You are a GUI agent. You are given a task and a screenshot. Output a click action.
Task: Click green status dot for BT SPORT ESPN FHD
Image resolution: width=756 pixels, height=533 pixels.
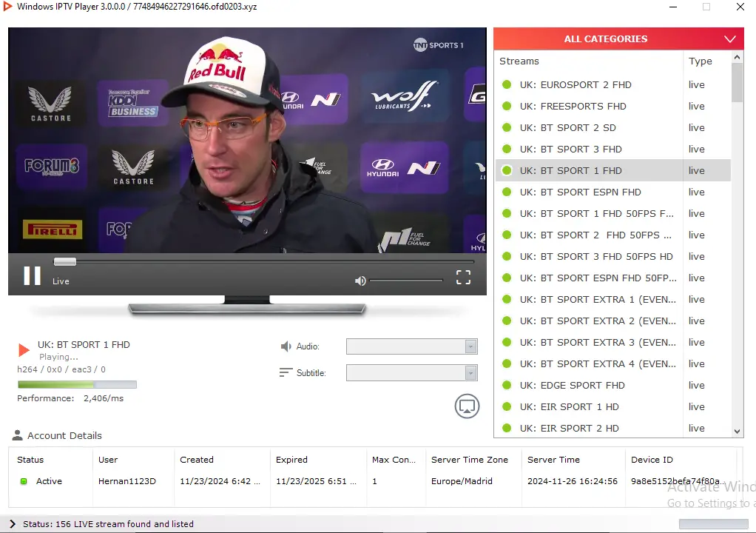pos(507,192)
